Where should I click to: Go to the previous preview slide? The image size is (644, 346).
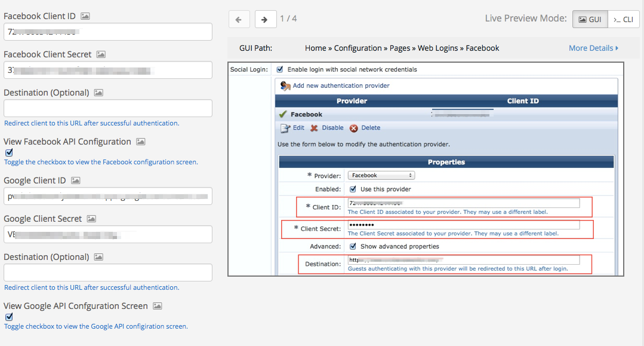pyautogui.click(x=239, y=19)
